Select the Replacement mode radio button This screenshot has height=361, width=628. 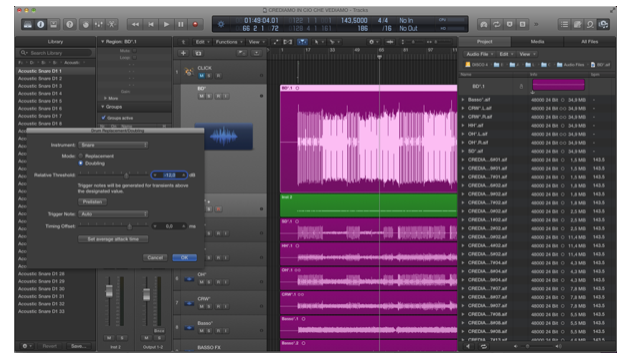[81, 156]
